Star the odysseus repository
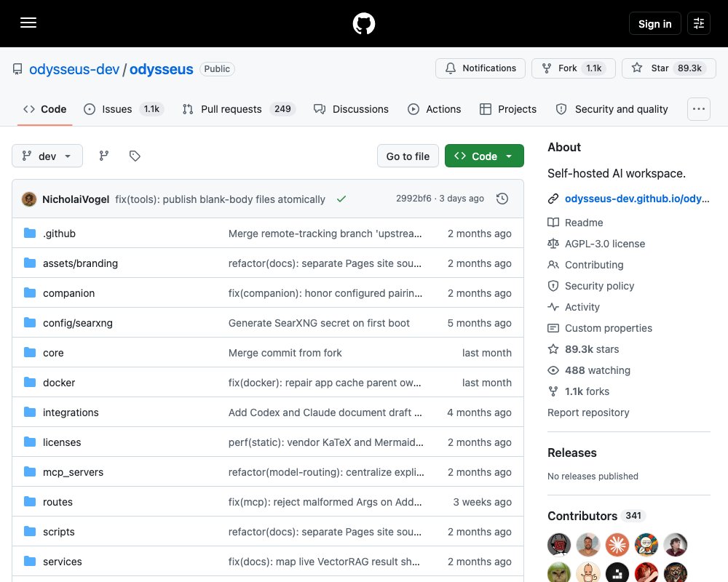Screen dimensions: 728x582 (x=668, y=68)
